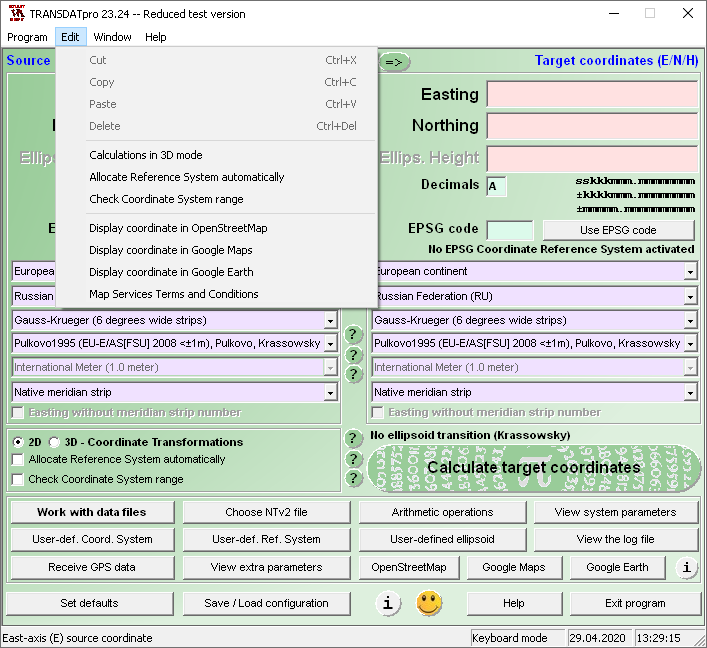Click the help icon beside Gauss-Krueger dropdowns

point(354,335)
